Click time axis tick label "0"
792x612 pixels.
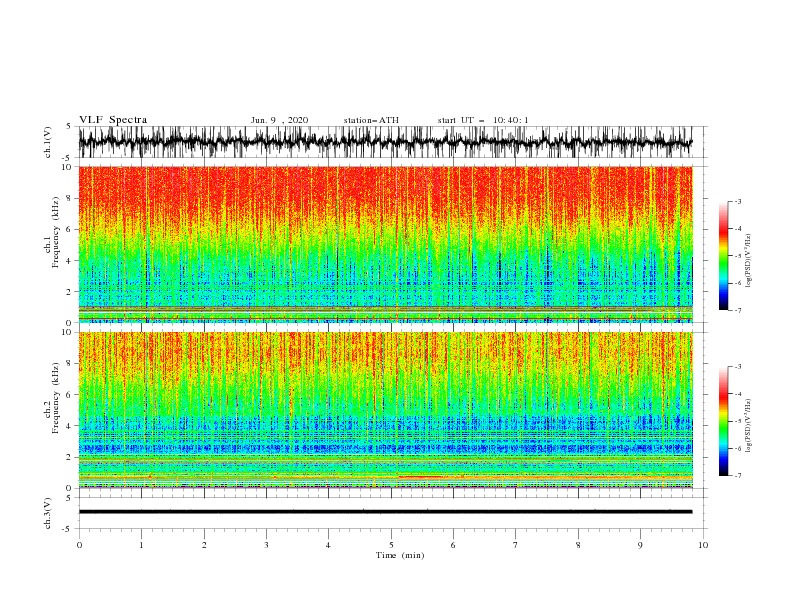[x=79, y=545]
